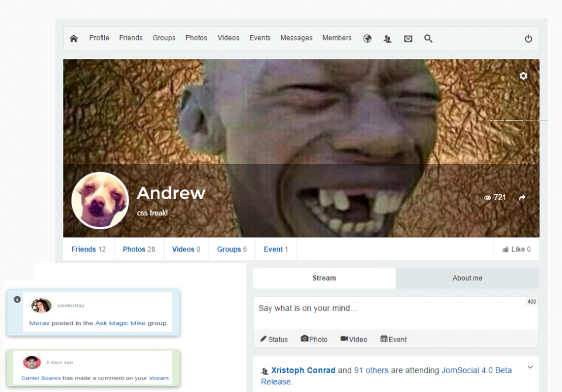Click the Andrew profile name heading
This screenshot has height=392, width=562.
pos(171,193)
